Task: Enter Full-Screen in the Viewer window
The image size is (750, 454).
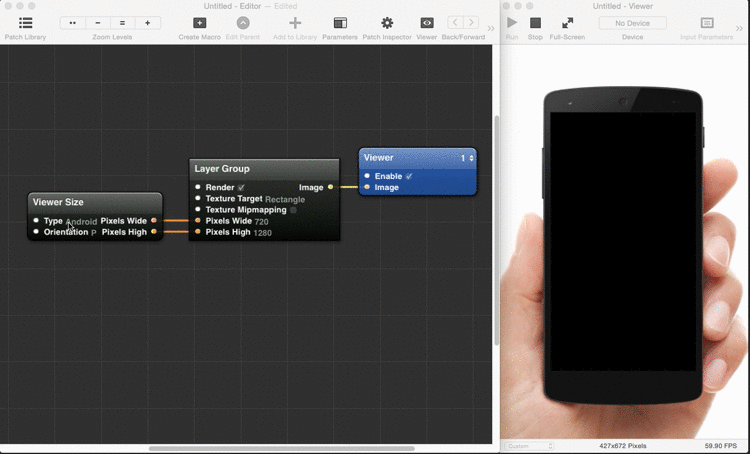Action: coord(567,22)
